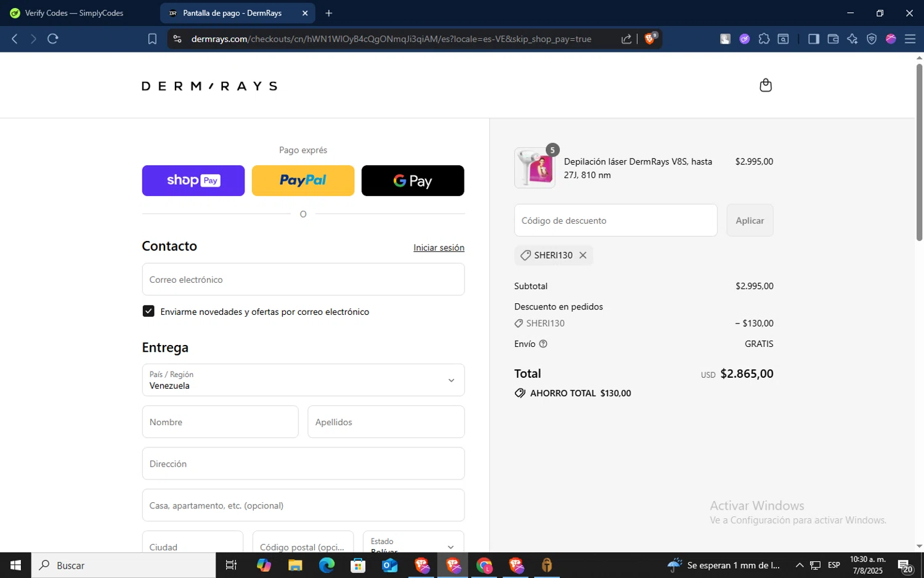924x578 pixels.
Task: Select the Pantalla de pago - DermRays tab
Action: pyautogui.click(x=232, y=13)
